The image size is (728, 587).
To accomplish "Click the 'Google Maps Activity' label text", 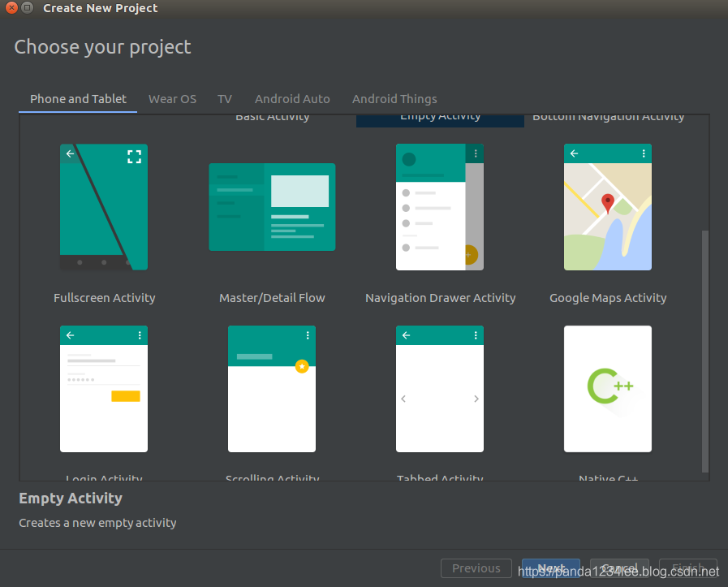I will (608, 298).
